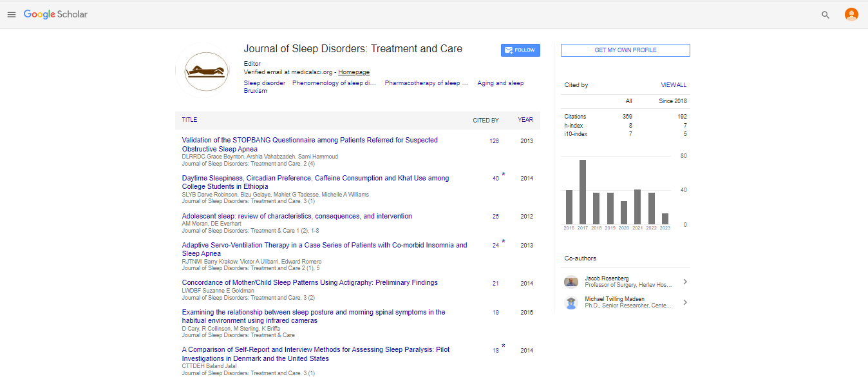View the 126 citations of STOPBANG article
The height and width of the screenshot is (379, 868).
[494, 141]
